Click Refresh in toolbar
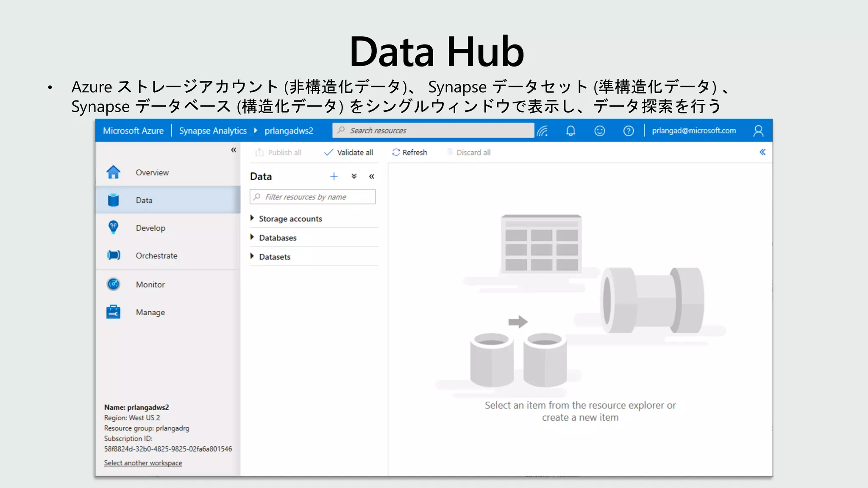Viewport: 868px width, 488px height. point(409,152)
